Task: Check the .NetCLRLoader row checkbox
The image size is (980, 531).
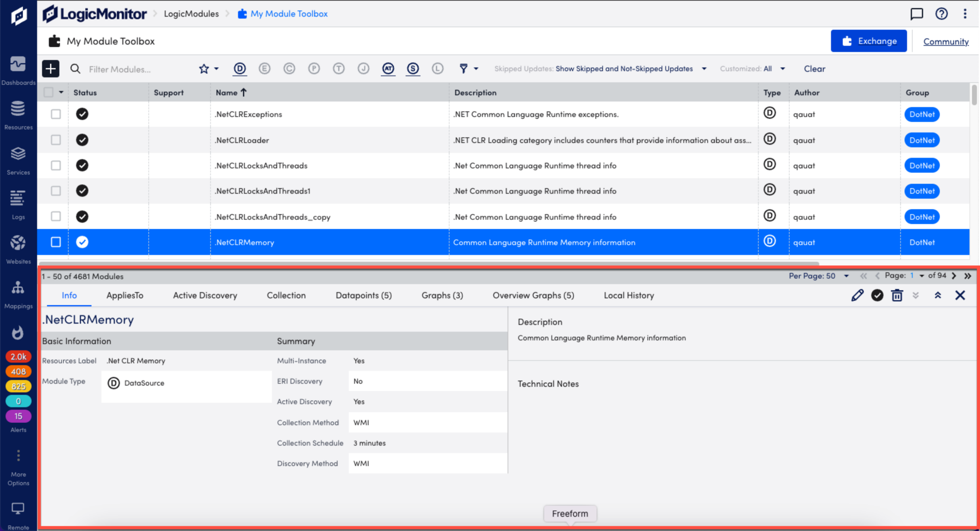Action: pyautogui.click(x=56, y=140)
